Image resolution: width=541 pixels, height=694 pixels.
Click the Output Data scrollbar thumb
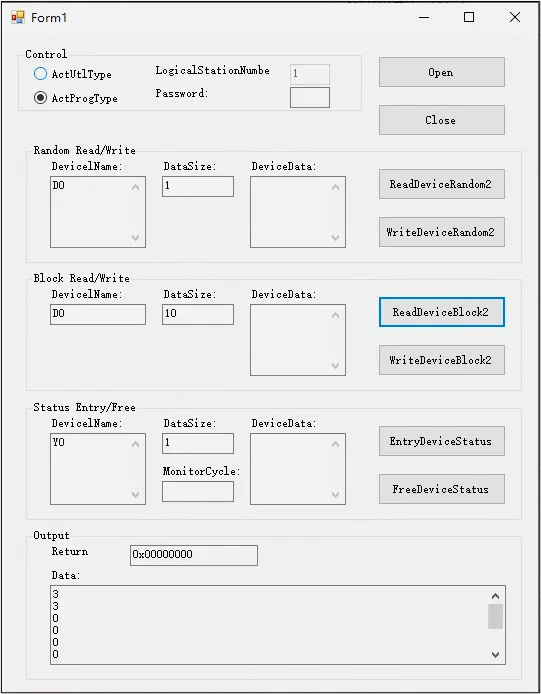tap(495, 617)
